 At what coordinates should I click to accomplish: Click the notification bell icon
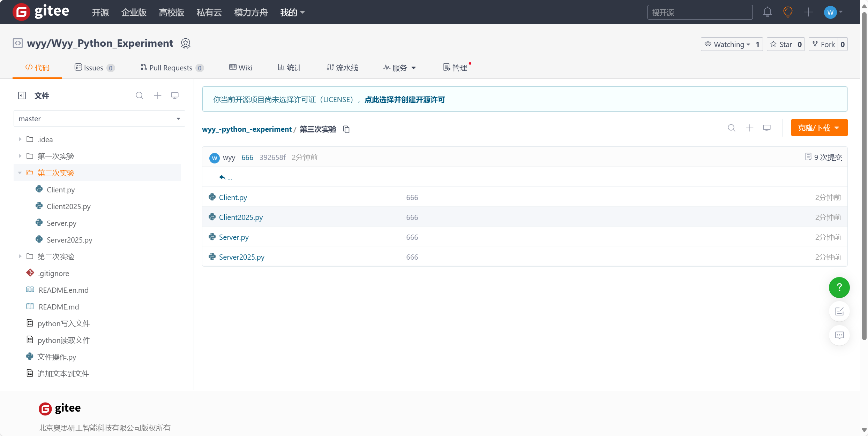point(767,12)
